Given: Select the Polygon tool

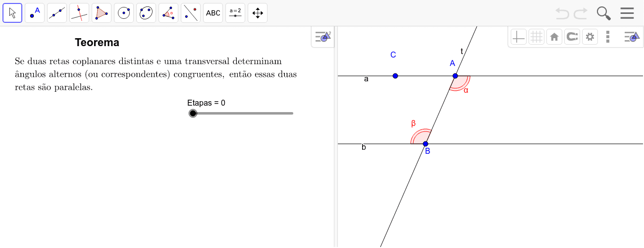Looking at the screenshot, I should pos(102,13).
